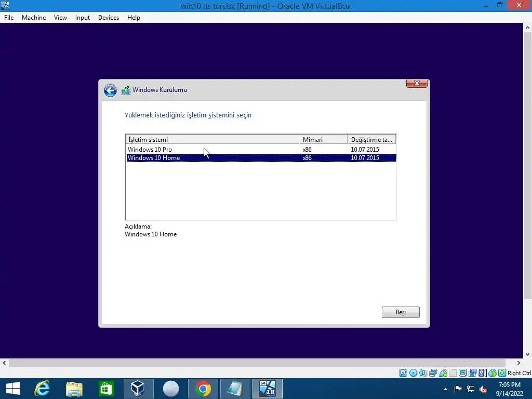
Task: Open the File menu
Action: click(x=9, y=18)
